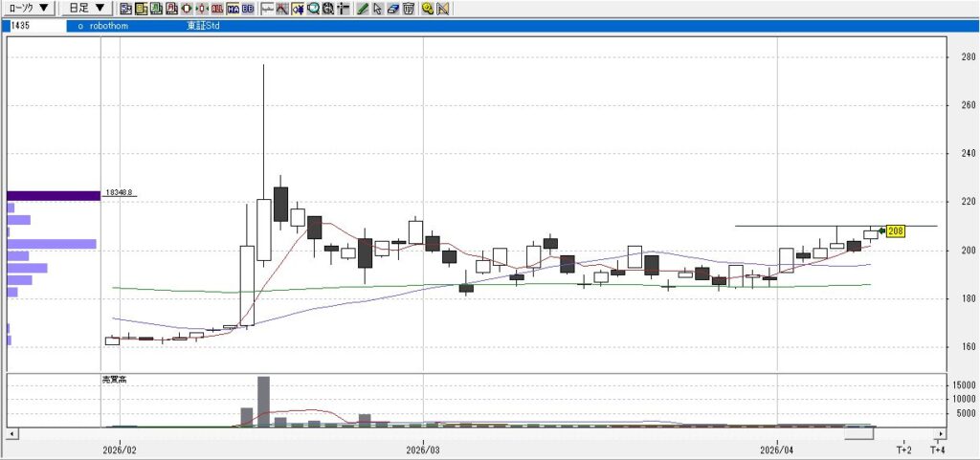Toggle the MA moving average indicator
This screenshot has width=980, height=460.
[x=233, y=10]
